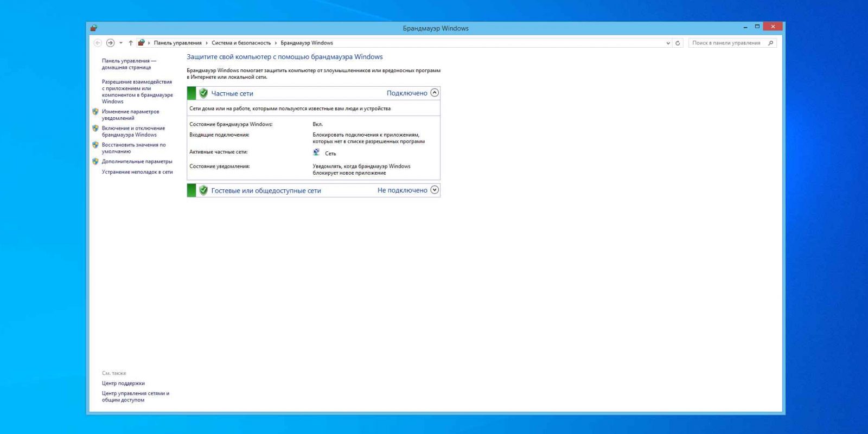Click the refresh button

[x=678, y=43]
